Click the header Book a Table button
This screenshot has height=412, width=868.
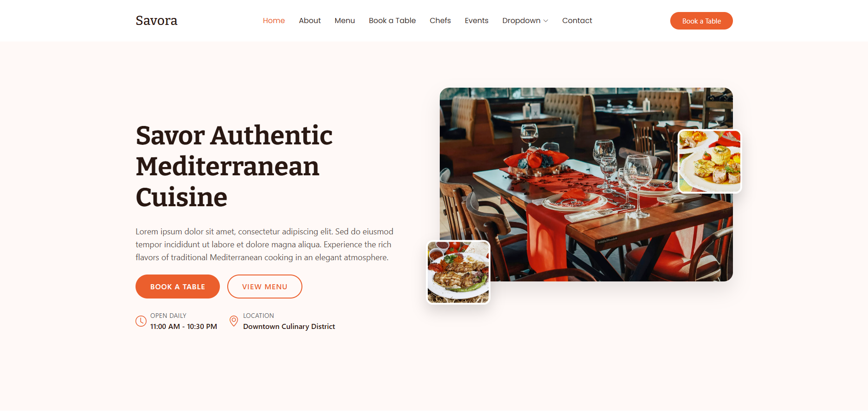point(702,21)
